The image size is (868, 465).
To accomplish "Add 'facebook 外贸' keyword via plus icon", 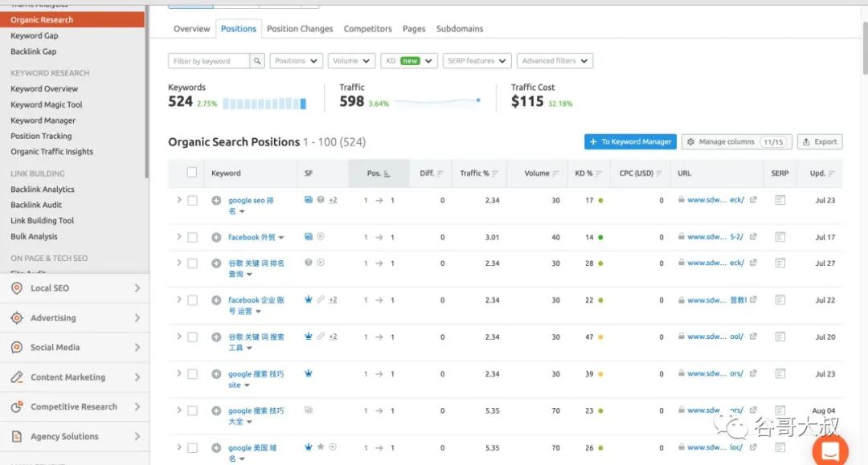I will pyautogui.click(x=216, y=237).
